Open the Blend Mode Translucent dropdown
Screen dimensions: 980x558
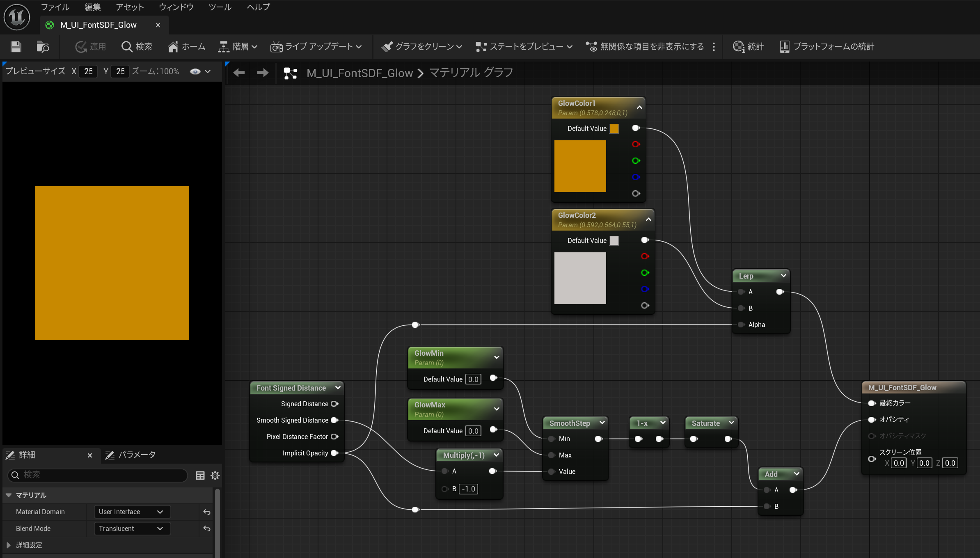click(x=131, y=528)
